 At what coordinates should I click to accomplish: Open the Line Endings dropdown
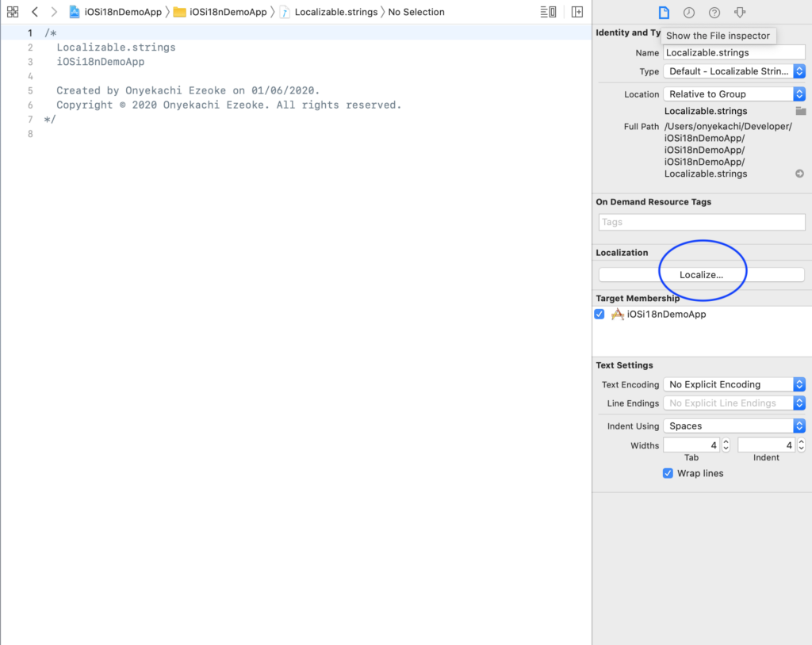click(x=734, y=403)
